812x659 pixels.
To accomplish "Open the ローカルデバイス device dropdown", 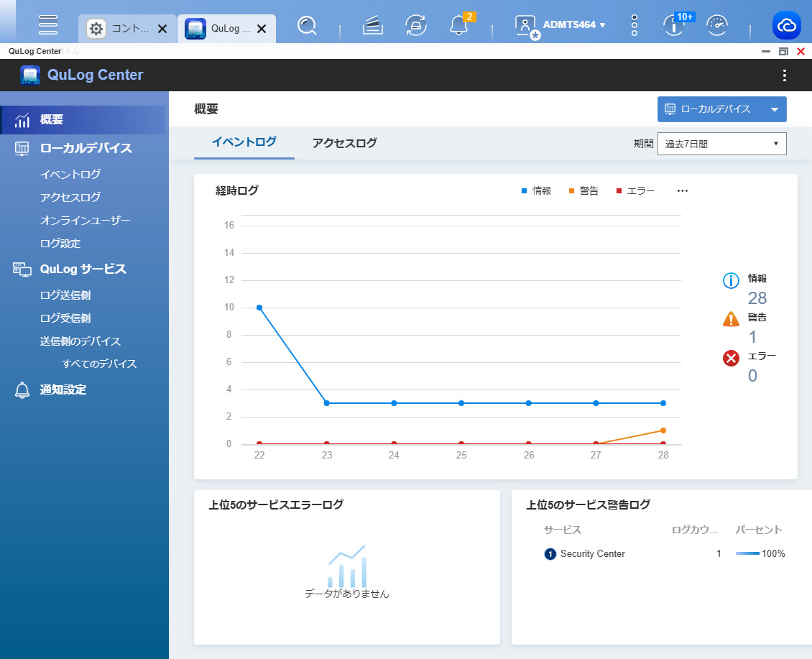I will [722, 109].
